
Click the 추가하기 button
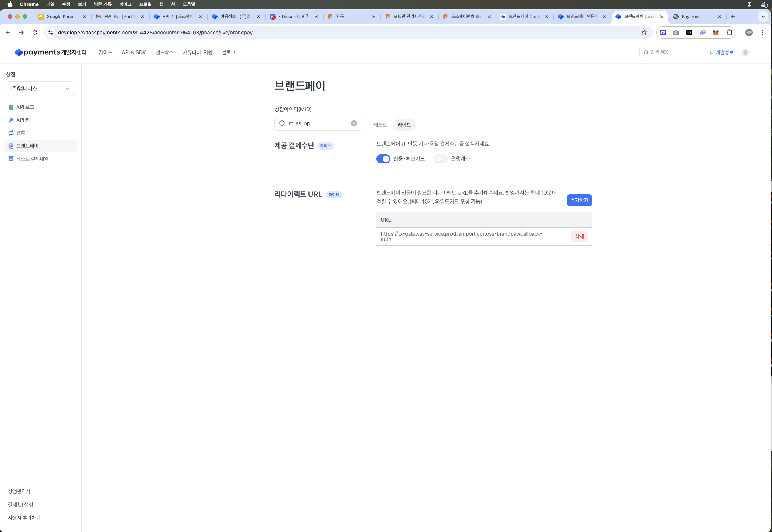[579, 200]
